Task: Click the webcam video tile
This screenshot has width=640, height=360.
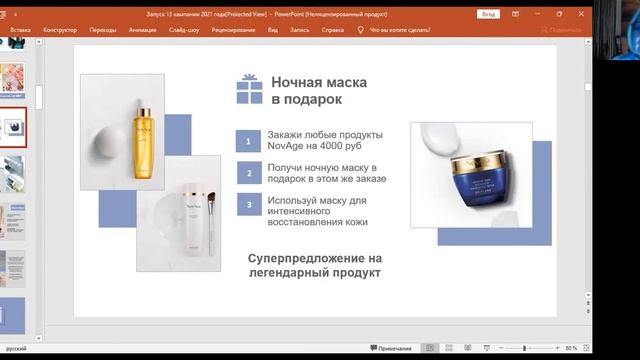Action: (x=616, y=30)
